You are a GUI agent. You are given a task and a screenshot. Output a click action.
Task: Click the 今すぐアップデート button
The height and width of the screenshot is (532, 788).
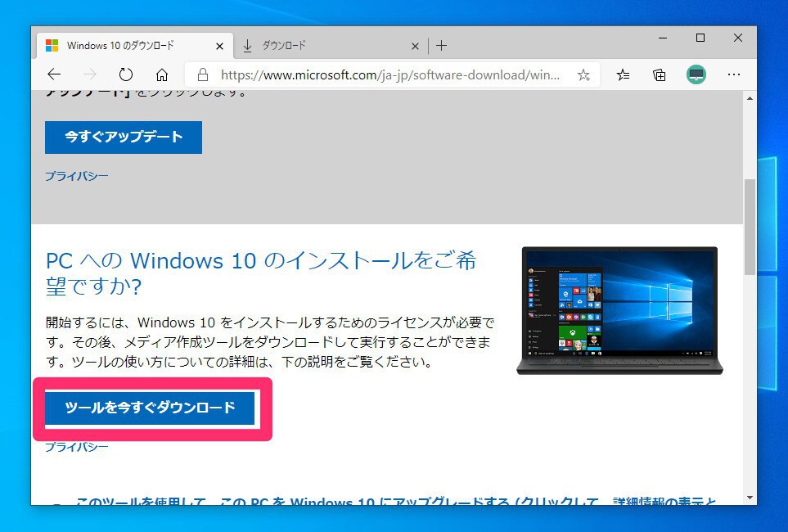(123, 138)
